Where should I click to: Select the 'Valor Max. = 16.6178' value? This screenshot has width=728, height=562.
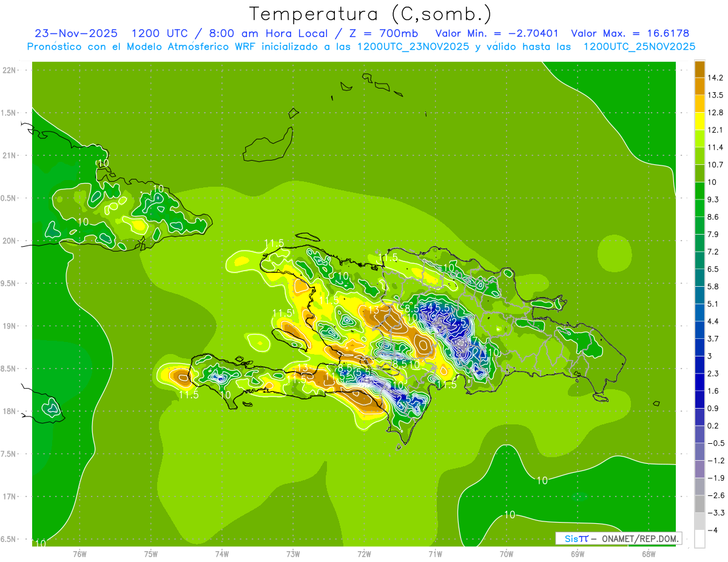point(630,33)
